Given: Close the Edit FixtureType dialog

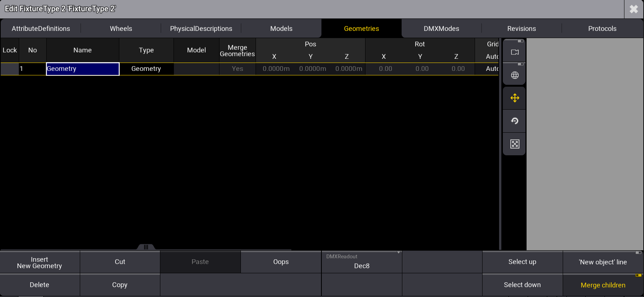Looking at the screenshot, I should point(634,9).
